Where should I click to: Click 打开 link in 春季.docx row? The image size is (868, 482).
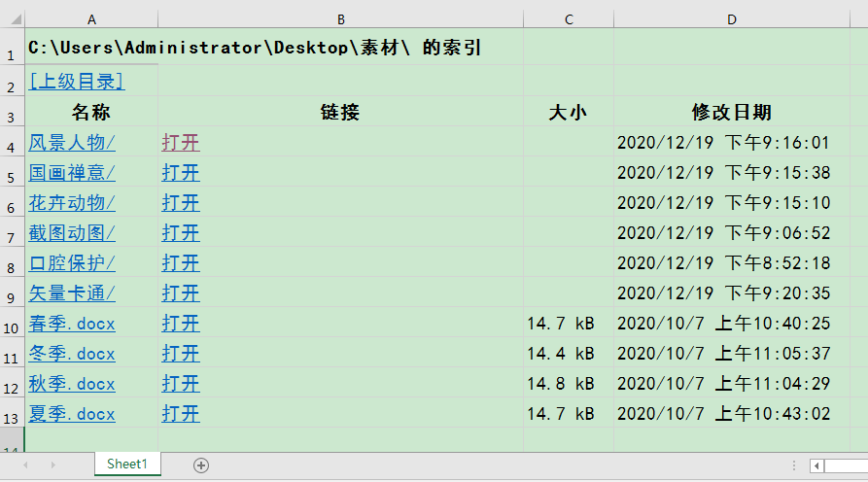(181, 324)
